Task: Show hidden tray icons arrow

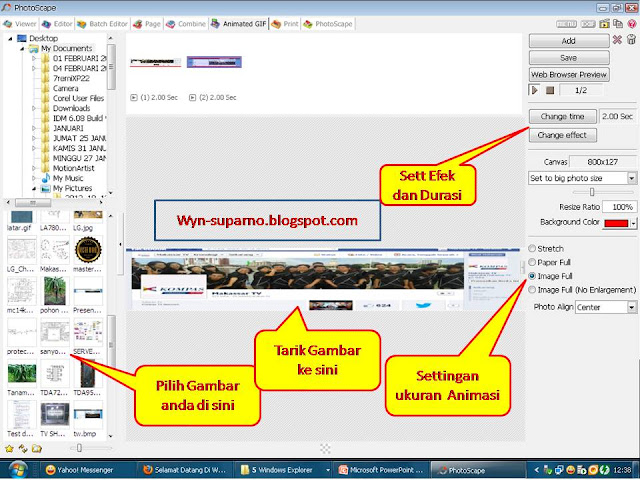Action: (536, 470)
